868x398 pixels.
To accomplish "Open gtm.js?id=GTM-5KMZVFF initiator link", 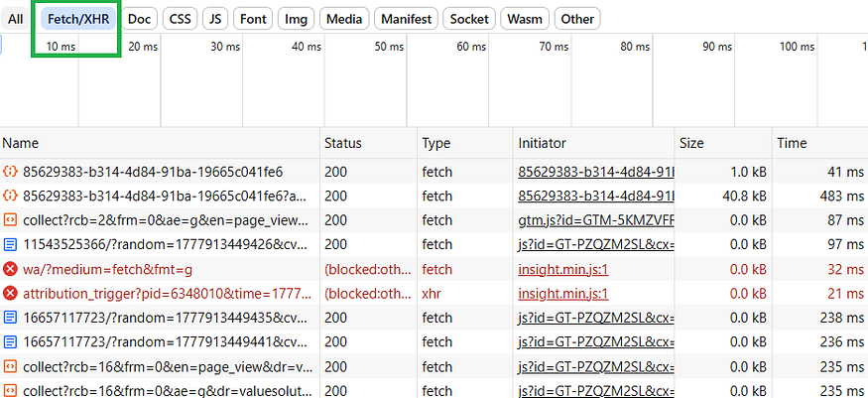I will [x=595, y=221].
